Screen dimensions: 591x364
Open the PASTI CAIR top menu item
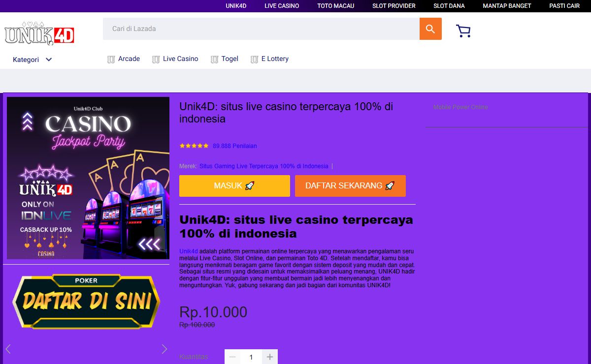564,6
